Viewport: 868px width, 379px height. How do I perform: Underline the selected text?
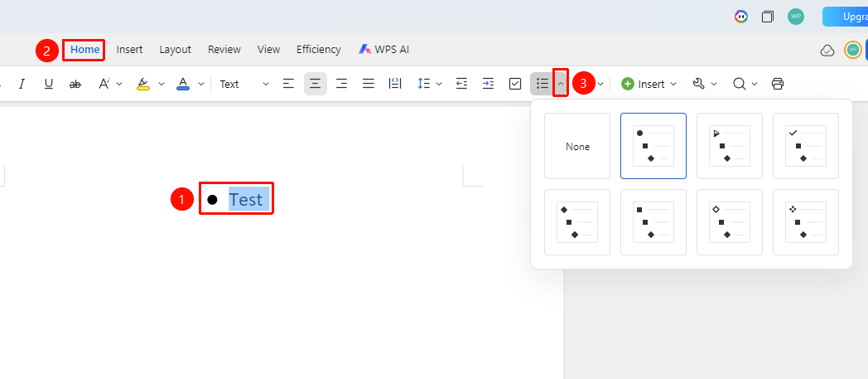pos(49,84)
